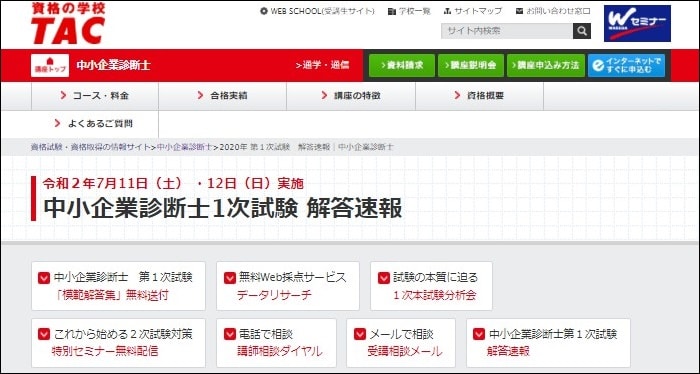The width and height of the screenshot is (700, 374).
Task: Click the envelope icon beside お問い合わせ窓口
Action: click(519, 11)
